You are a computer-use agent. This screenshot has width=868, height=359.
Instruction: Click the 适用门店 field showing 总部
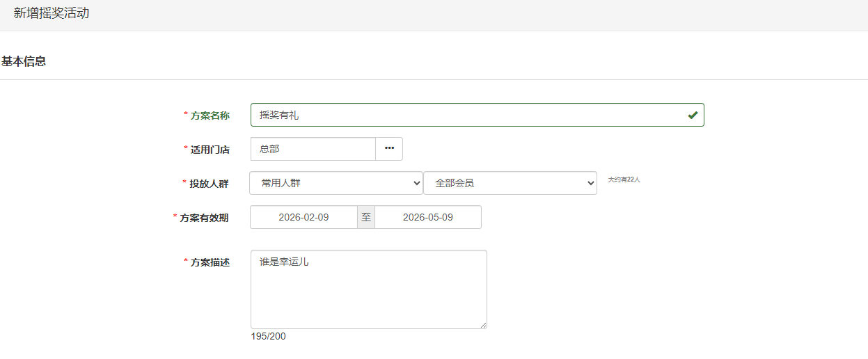click(x=313, y=149)
